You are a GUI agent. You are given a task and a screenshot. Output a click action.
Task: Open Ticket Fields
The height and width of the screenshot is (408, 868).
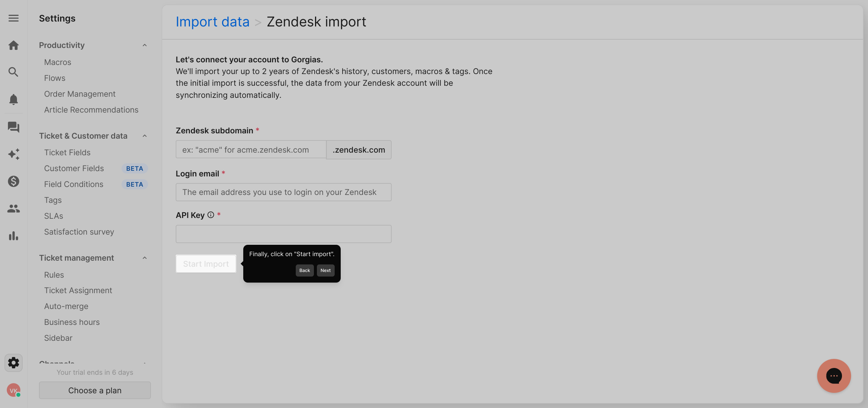click(67, 153)
